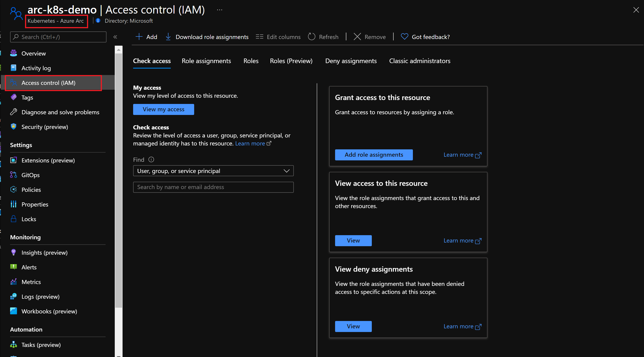Open the Policies blade
Image resolution: width=644 pixels, height=357 pixels.
[31, 190]
